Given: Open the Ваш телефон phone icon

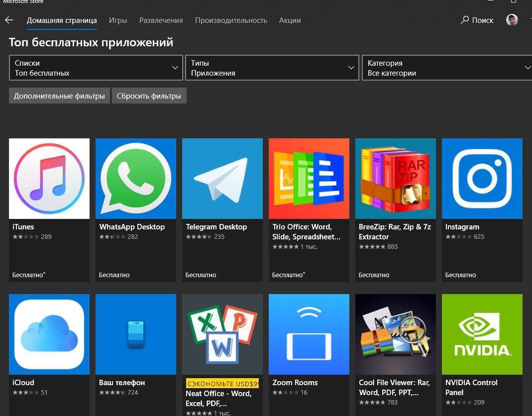Looking at the screenshot, I should [136, 334].
